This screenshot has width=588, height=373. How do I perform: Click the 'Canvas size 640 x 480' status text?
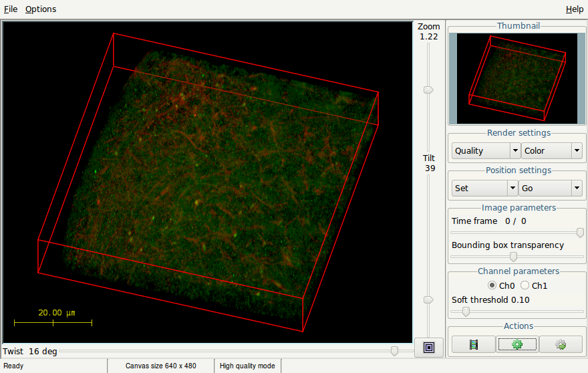click(x=160, y=366)
